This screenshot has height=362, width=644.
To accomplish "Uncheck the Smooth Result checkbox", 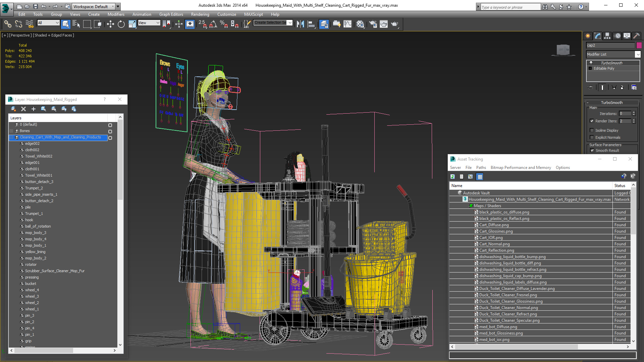I will tap(592, 150).
